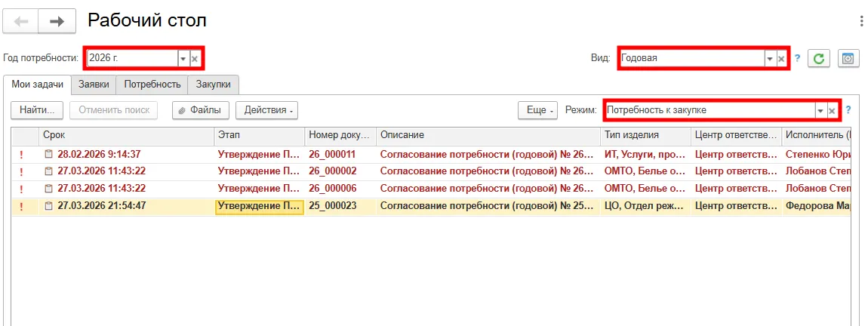This screenshot has width=868, height=326.
Task: Click the ИТ, Услуги, про... type cell
Action: (645, 155)
